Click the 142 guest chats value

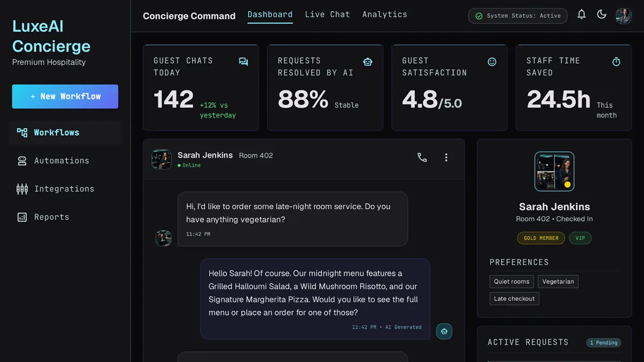[173, 99]
